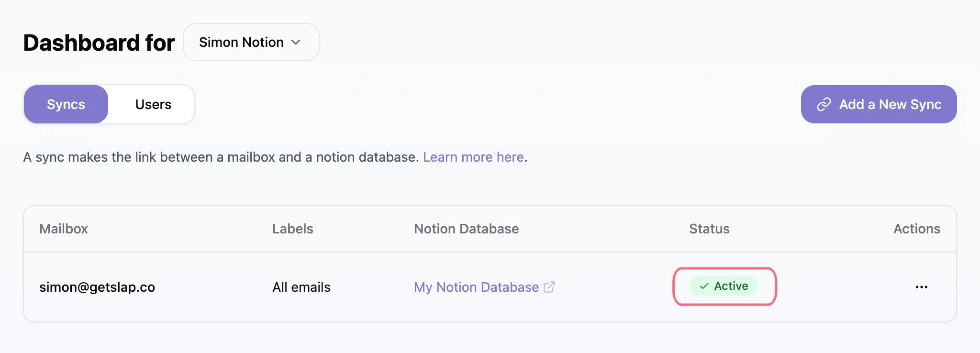Image resolution: width=980 pixels, height=353 pixels.
Task: Click the Active status badge
Action: coord(724,286)
